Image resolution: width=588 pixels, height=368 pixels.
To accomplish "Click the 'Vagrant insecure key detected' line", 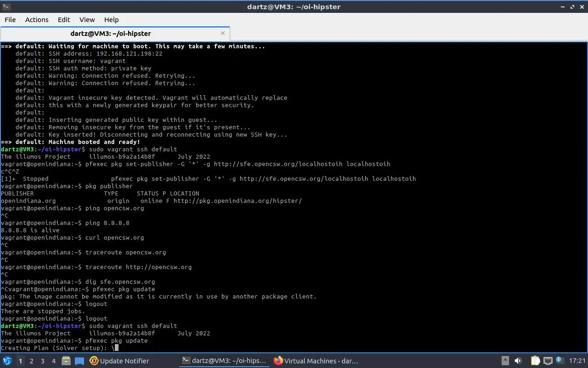I will 151,98.
